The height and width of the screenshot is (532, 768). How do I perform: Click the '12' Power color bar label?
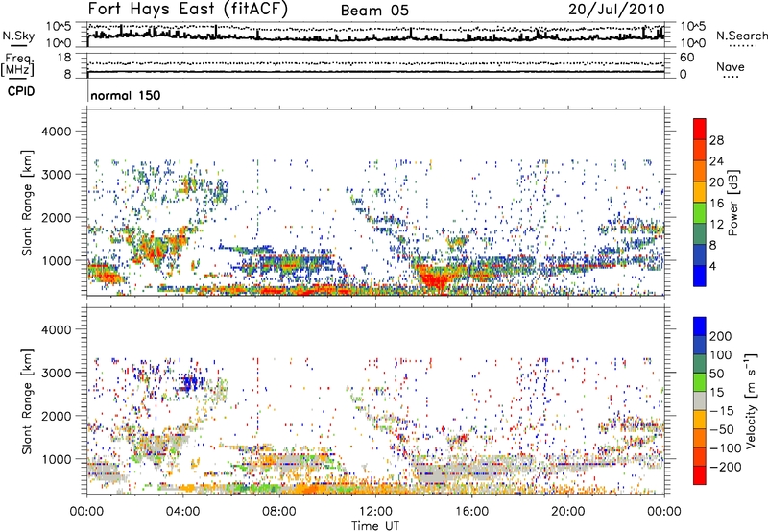point(716,225)
